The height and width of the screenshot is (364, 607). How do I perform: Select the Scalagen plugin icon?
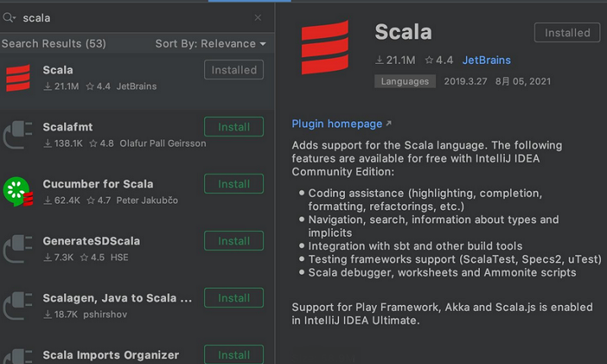tap(18, 306)
